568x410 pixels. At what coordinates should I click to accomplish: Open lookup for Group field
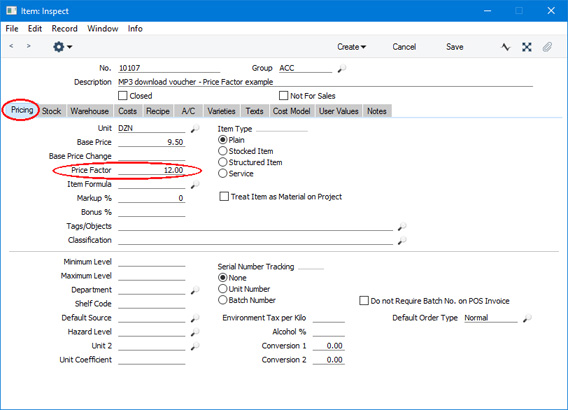pos(342,68)
